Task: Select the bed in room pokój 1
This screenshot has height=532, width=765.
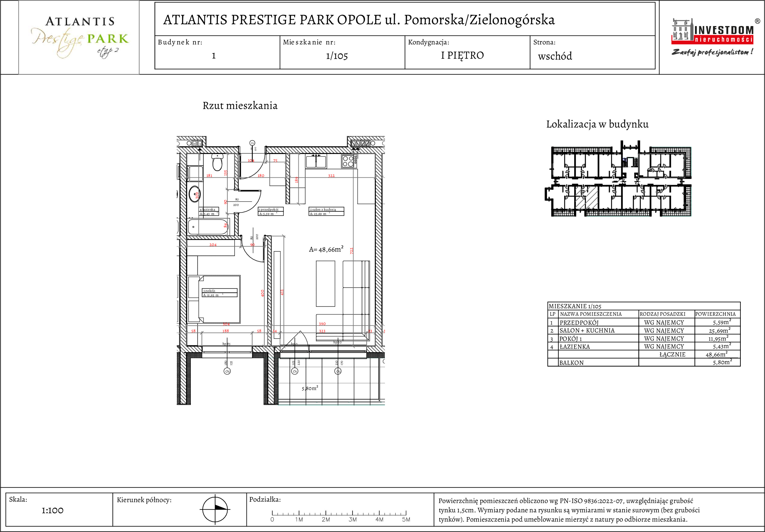Action: (214, 299)
